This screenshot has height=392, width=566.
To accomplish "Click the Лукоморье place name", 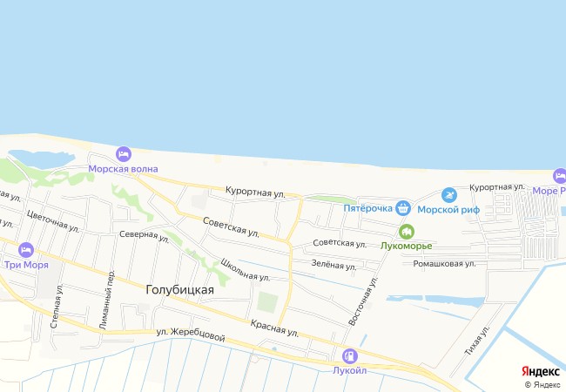I will pos(407,247).
